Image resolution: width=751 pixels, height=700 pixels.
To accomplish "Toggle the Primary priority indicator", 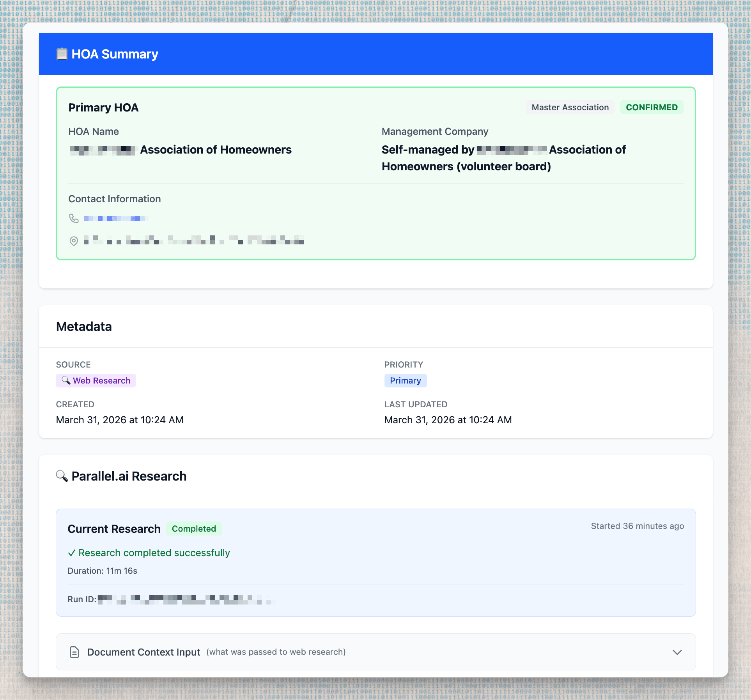I will [x=405, y=380].
